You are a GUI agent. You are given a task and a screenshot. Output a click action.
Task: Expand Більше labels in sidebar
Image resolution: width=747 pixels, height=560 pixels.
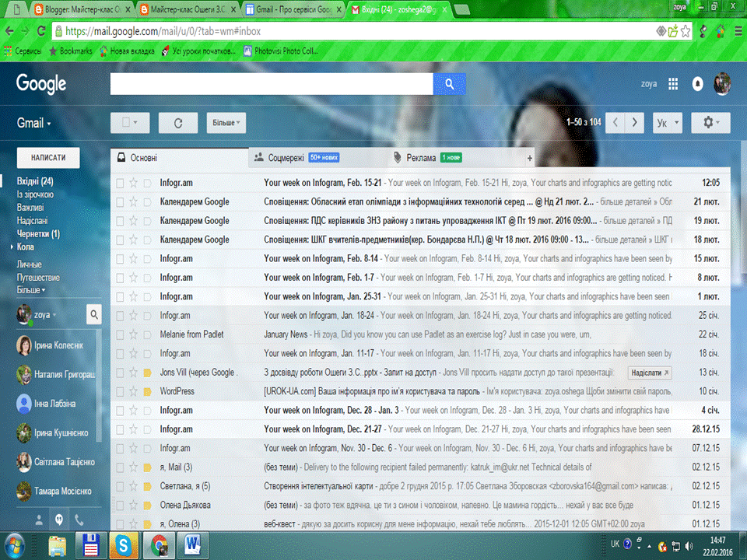(31, 290)
